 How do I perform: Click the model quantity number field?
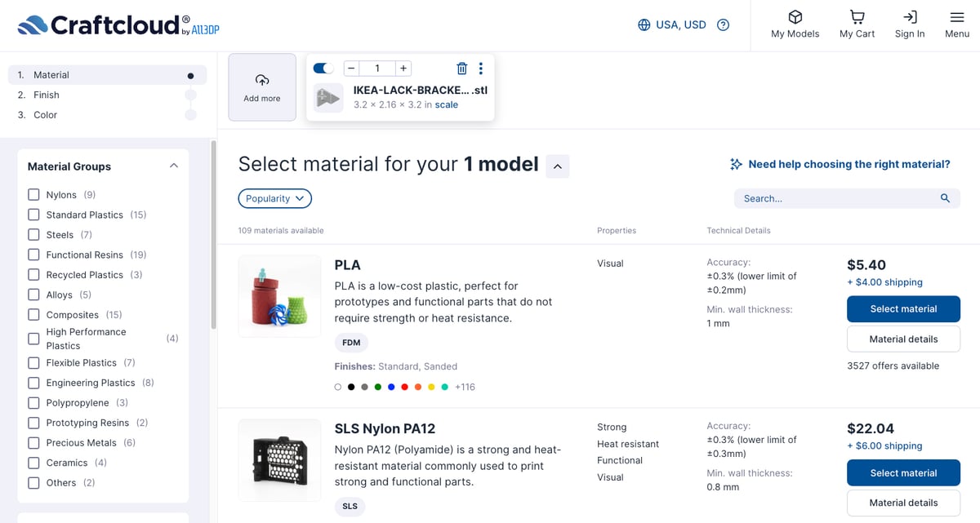[377, 69]
